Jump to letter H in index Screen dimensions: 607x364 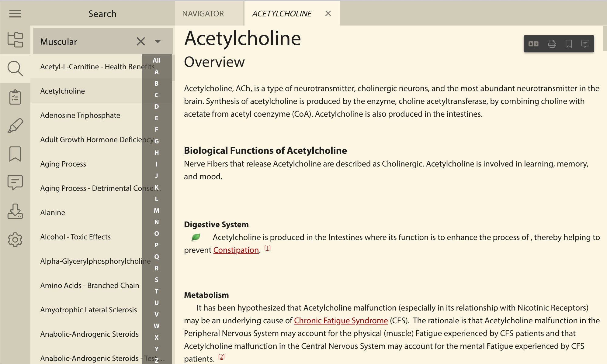[157, 153]
